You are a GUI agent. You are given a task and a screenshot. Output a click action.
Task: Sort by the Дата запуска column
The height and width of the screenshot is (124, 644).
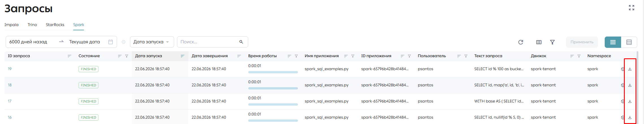click(182, 56)
